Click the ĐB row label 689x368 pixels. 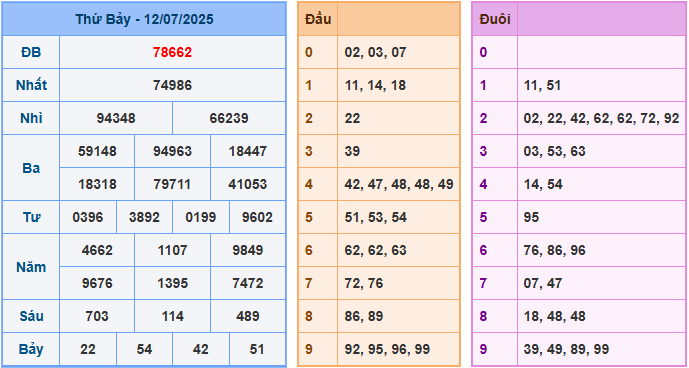point(31,52)
